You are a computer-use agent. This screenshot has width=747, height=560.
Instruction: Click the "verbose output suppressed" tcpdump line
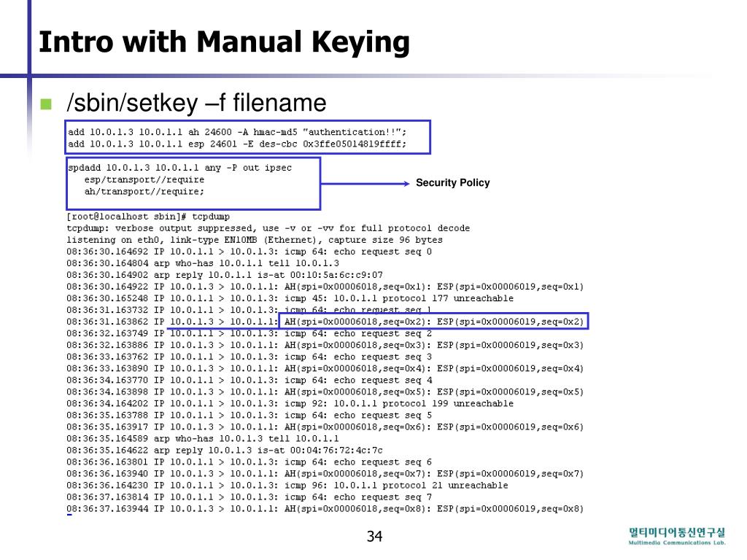268,228
